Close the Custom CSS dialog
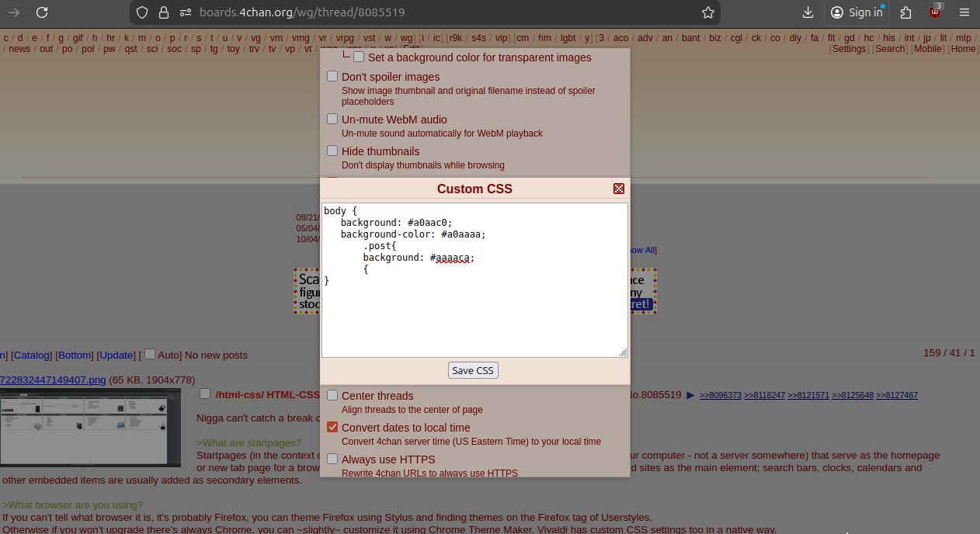The height and width of the screenshot is (534, 980). (x=619, y=189)
